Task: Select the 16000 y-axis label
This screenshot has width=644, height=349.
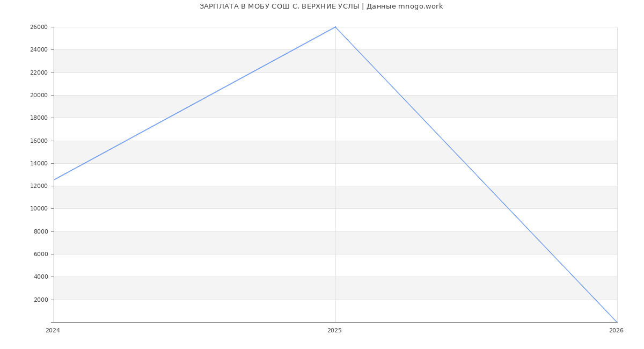Action: tap(39, 141)
